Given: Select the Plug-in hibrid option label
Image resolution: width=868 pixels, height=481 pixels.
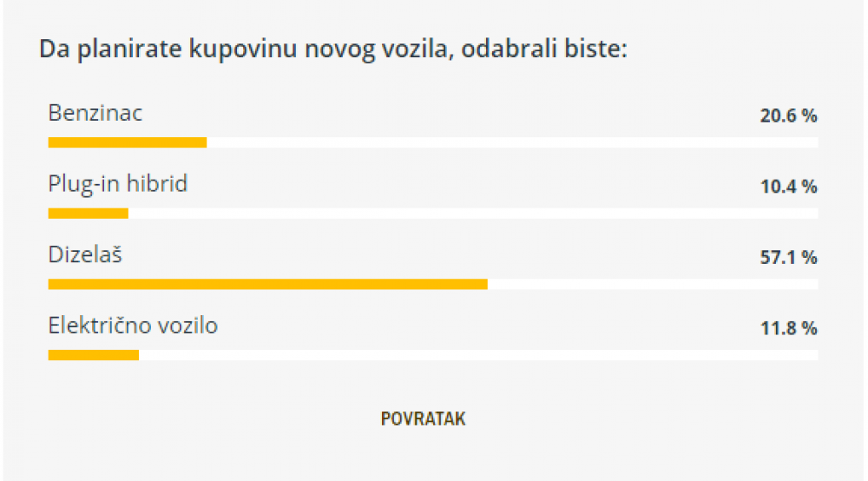Looking at the screenshot, I should click(x=118, y=184).
